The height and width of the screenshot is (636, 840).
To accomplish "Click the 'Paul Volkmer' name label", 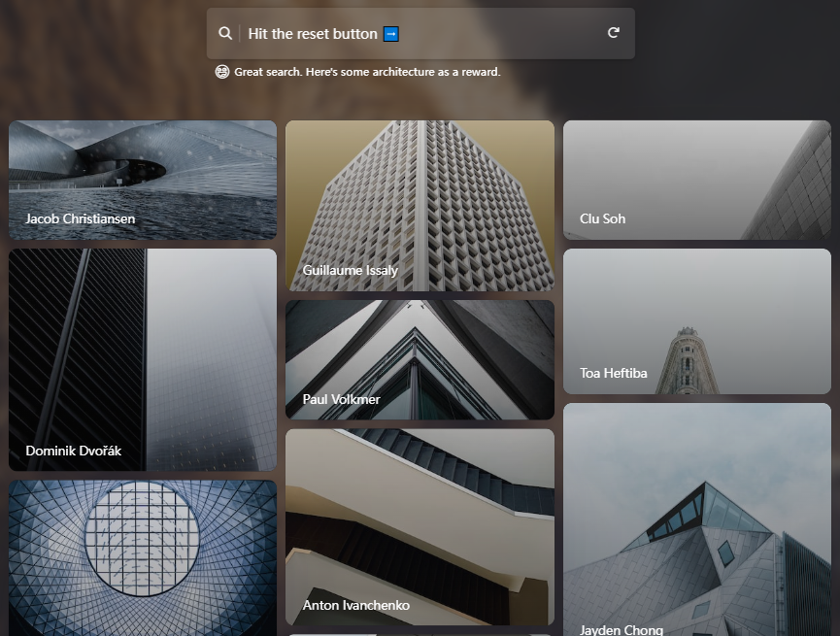I will 341,399.
